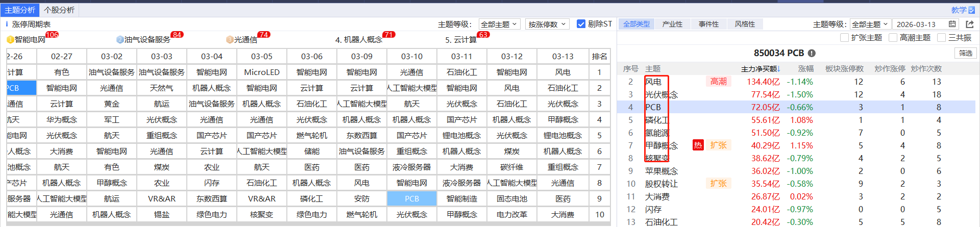Click the export/share icon beside the date
The image size is (980, 227).
pos(970,24)
